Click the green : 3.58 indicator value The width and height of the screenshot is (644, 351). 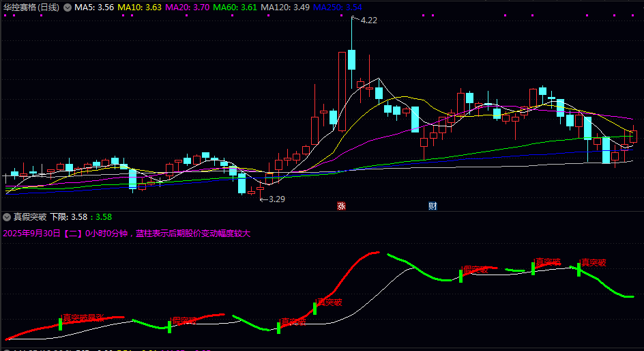(x=101, y=217)
